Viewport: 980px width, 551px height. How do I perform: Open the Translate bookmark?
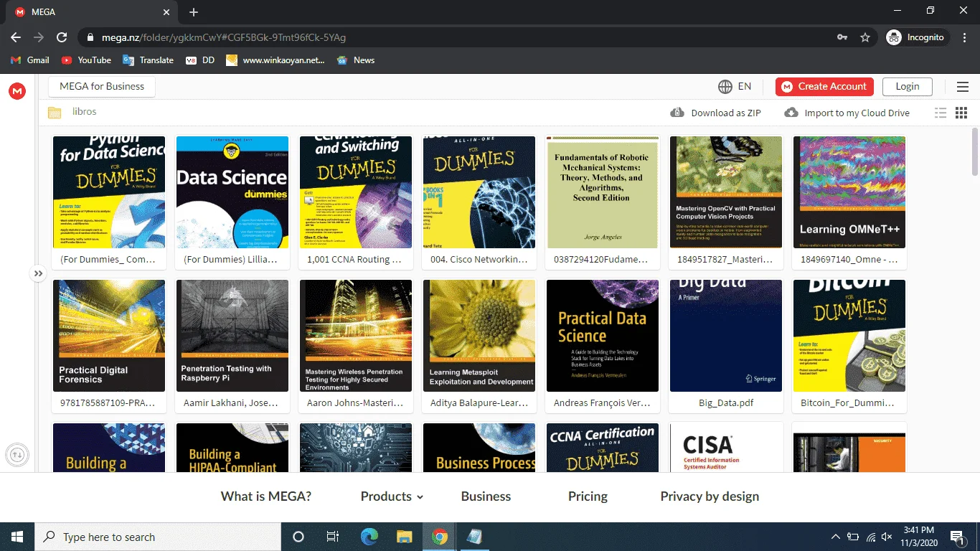149,60
